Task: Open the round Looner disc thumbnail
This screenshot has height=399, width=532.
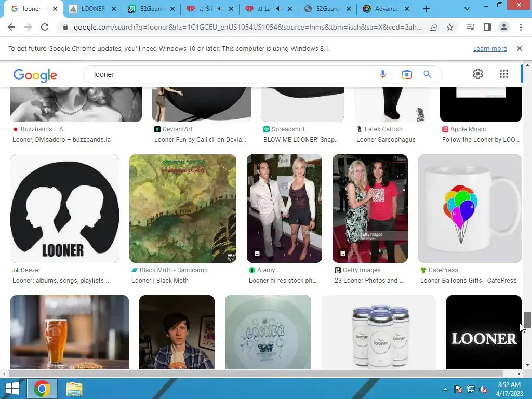Action: [x=268, y=332]
